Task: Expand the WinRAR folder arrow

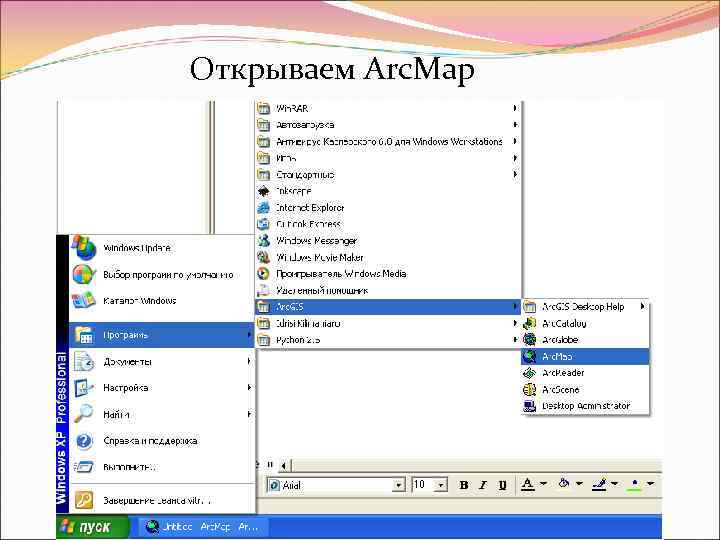Action: click(x=515, y=108)
